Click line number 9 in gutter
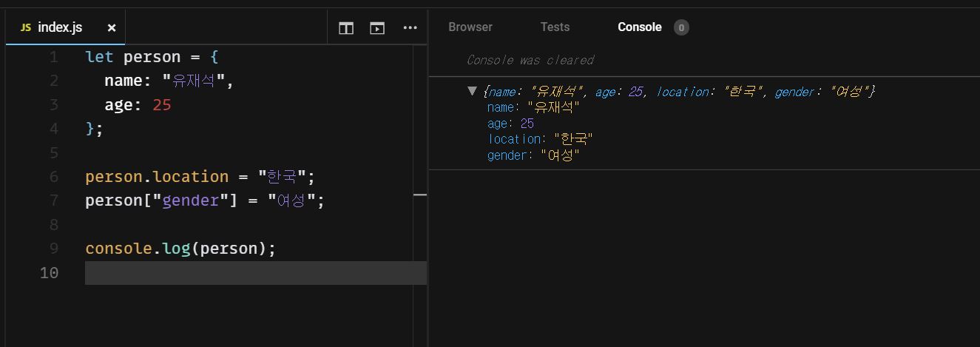This screenshot has height=347, width=980. pos(53,249)
